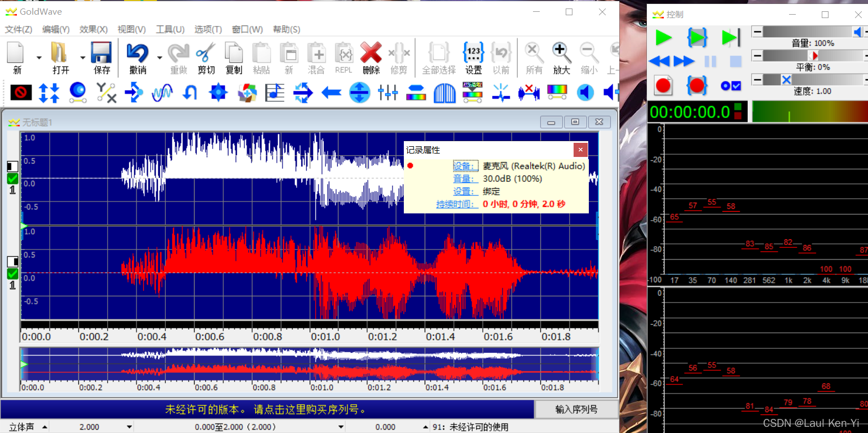Toggle the left channel selector icon
The image size is (868, 433).
pos(12,167)
